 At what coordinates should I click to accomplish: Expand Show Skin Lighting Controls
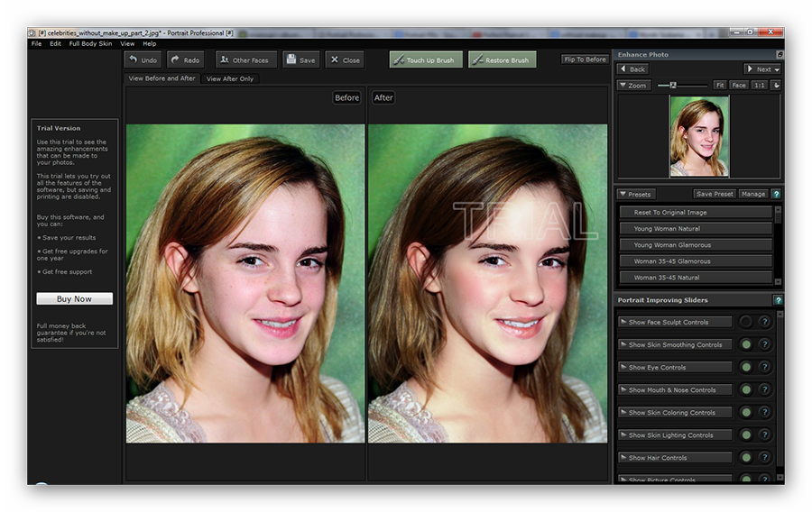[x=675, y=435]
